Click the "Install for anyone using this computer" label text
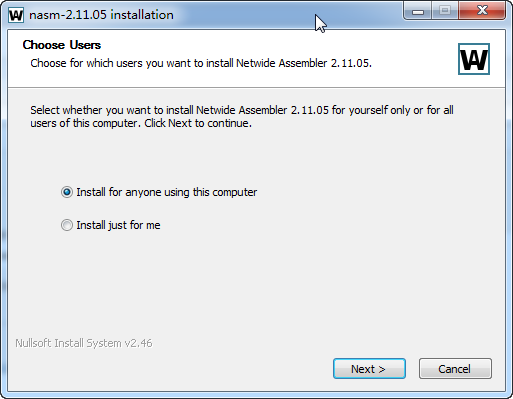Image resolution: width=513 pixels, height=399 pixels. [167, 192]
